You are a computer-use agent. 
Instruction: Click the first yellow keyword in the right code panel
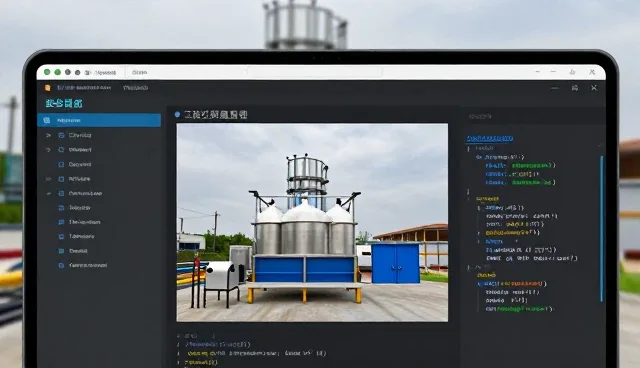(487, 199)
